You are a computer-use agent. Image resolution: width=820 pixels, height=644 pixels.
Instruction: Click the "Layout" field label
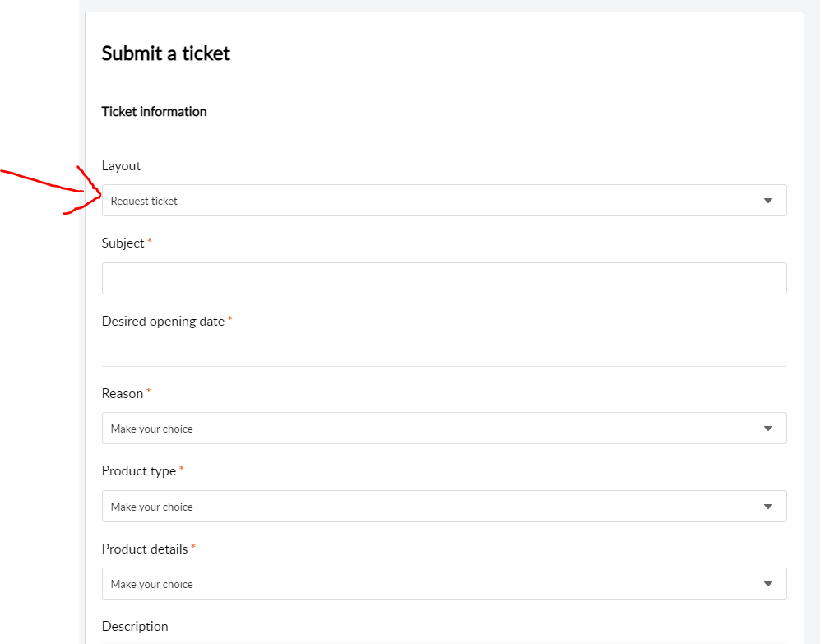121,166
